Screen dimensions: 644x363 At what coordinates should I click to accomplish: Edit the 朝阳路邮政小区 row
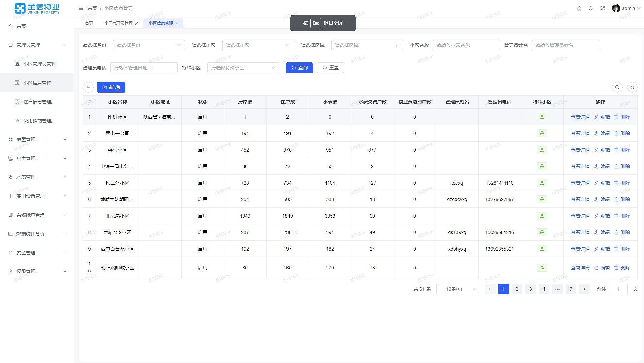[x=602, y=268]
